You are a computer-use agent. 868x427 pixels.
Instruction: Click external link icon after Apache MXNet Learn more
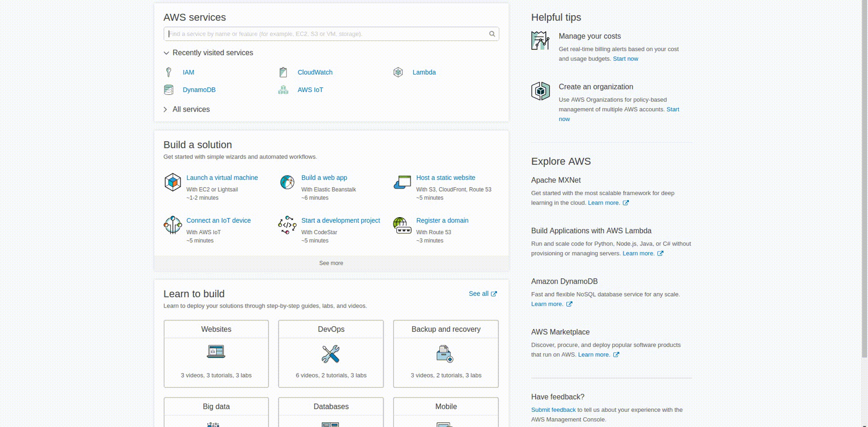(626, 203)
